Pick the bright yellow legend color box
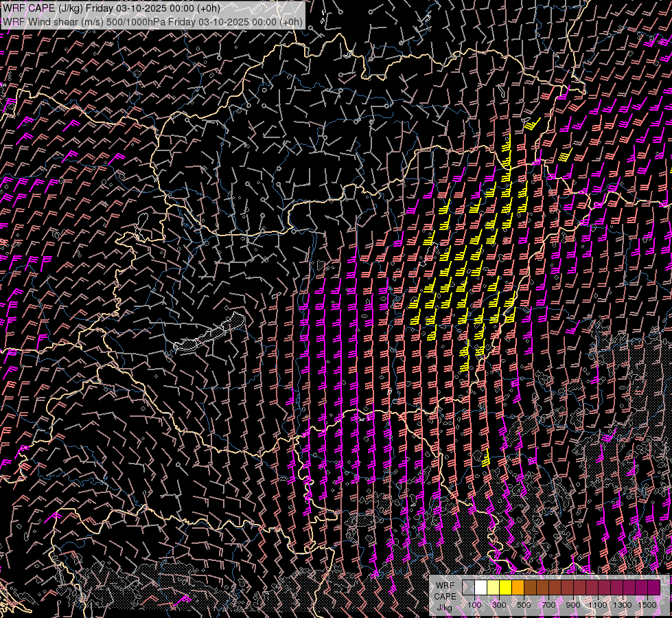This screenshot has height=618, width=672. (505, 587)
